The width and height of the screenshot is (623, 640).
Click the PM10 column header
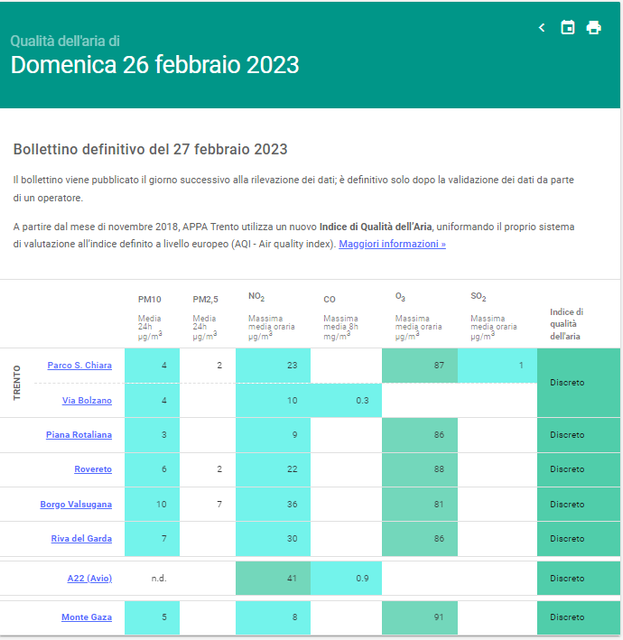click(149, 299)
